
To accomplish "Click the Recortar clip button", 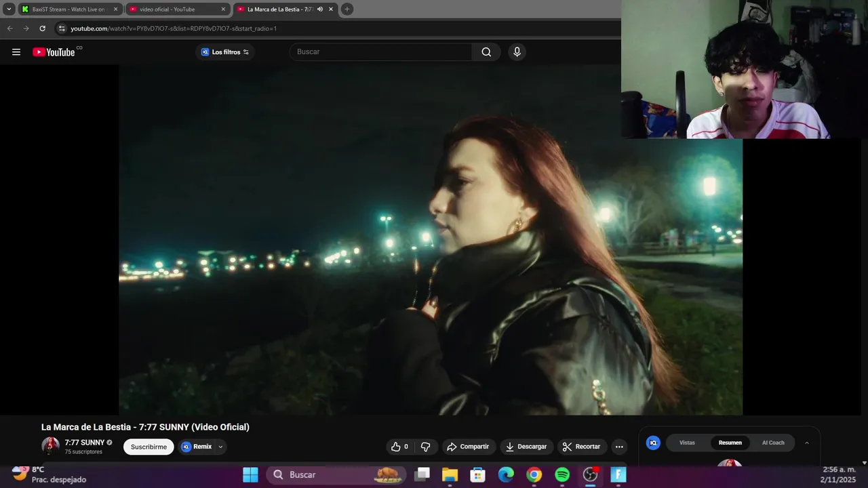I will [582, 447].
